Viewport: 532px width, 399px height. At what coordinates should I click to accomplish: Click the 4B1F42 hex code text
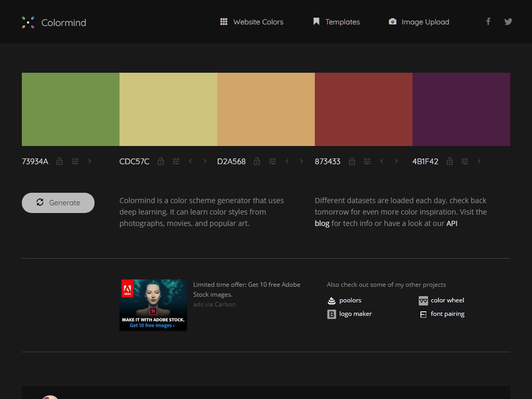(x=425, y=162)
